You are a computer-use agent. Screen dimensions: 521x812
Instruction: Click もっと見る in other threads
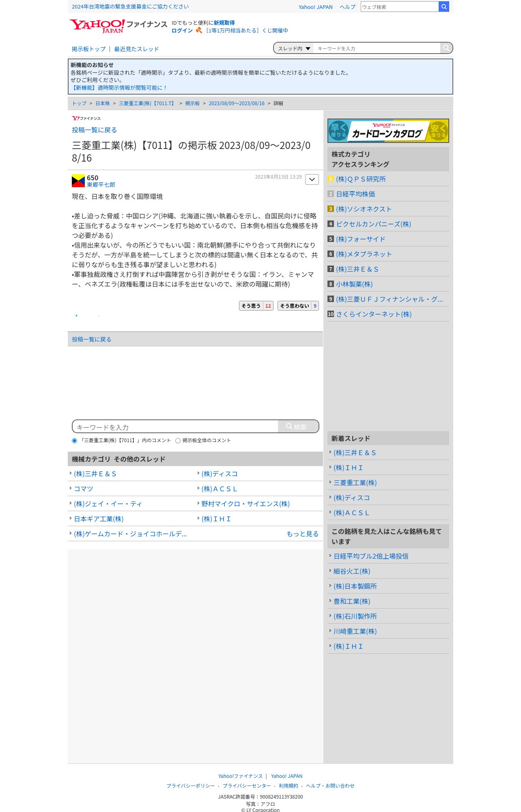click(302, 534)
